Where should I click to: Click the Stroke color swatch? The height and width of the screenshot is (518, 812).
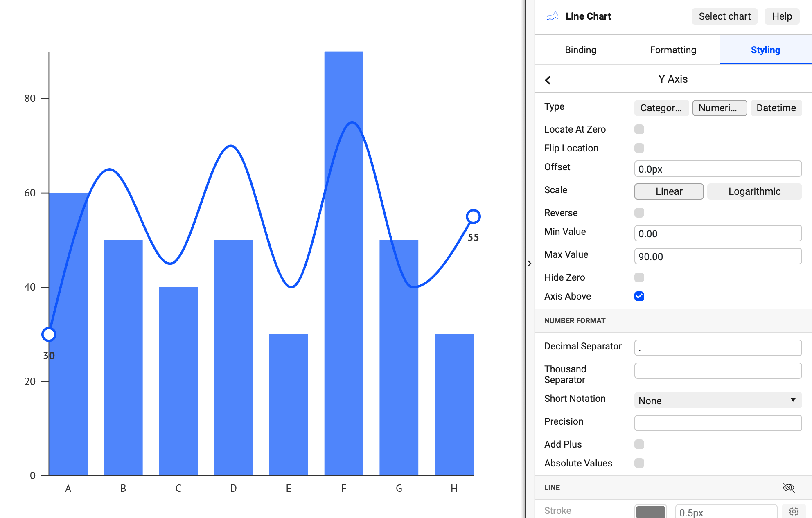click(651, 511)
